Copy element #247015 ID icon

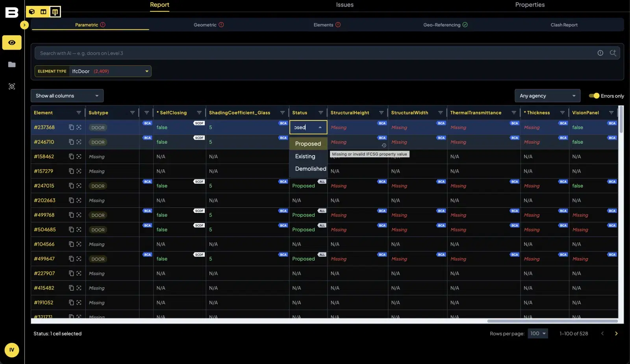coord(71,186)
